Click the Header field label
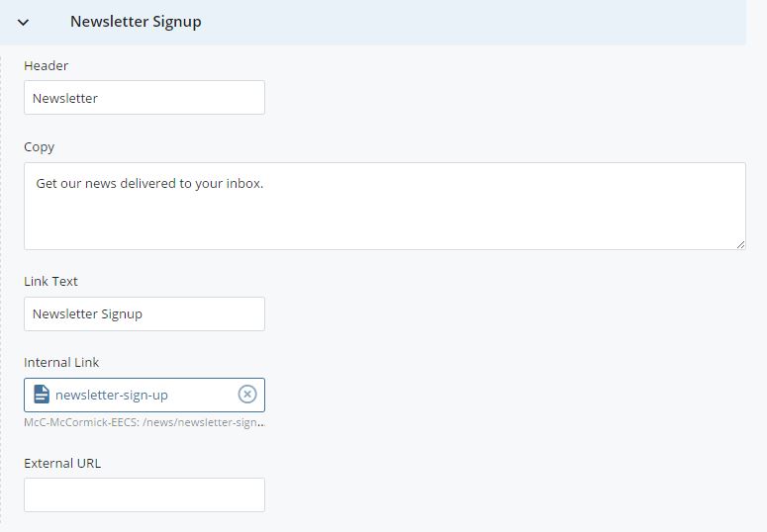 pyautogui.click(x=46, y=65)
